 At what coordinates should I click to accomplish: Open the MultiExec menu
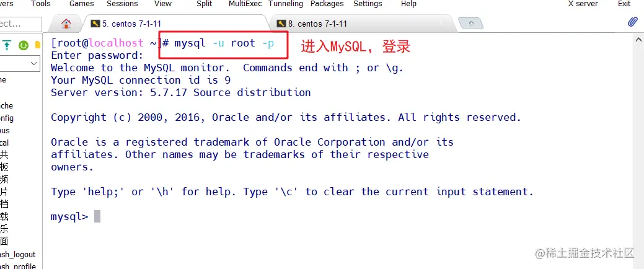[x=245, y=4]
